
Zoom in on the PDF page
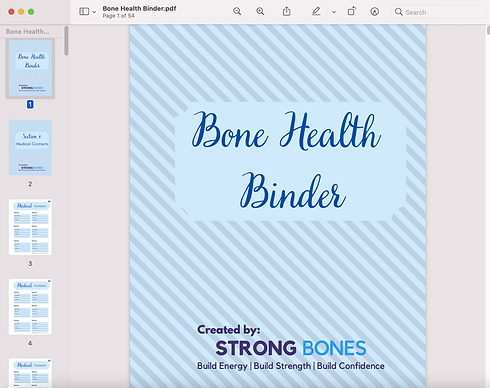(260, 12)
